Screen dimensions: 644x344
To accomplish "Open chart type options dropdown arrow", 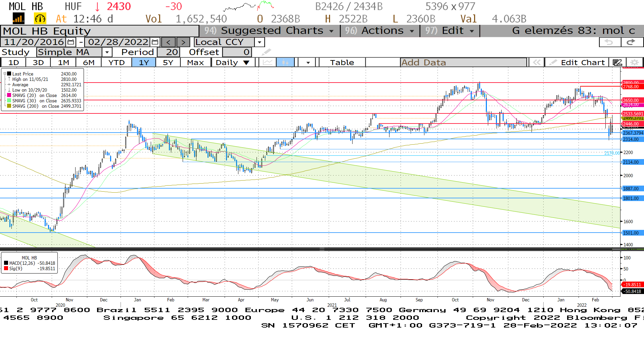I will [x=308, y=62].
